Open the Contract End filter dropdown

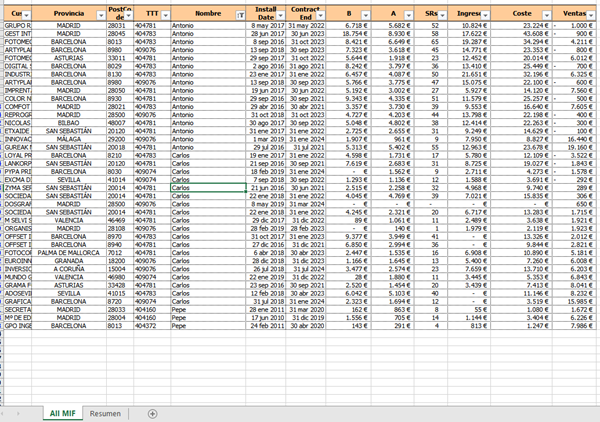click(x=318, y=16)
